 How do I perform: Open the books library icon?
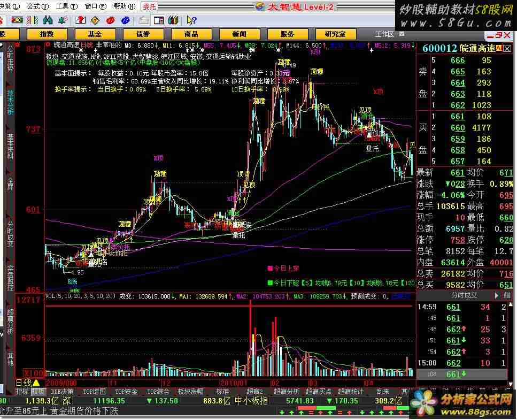pyautogui.click(x=173, y=20)
